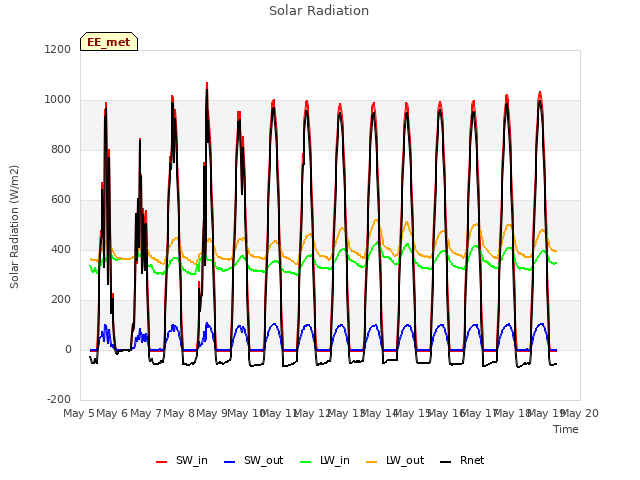Click the May 5 x-axis tick label
Viewport: 640px width, 480px height.
[x=79, y=413]
